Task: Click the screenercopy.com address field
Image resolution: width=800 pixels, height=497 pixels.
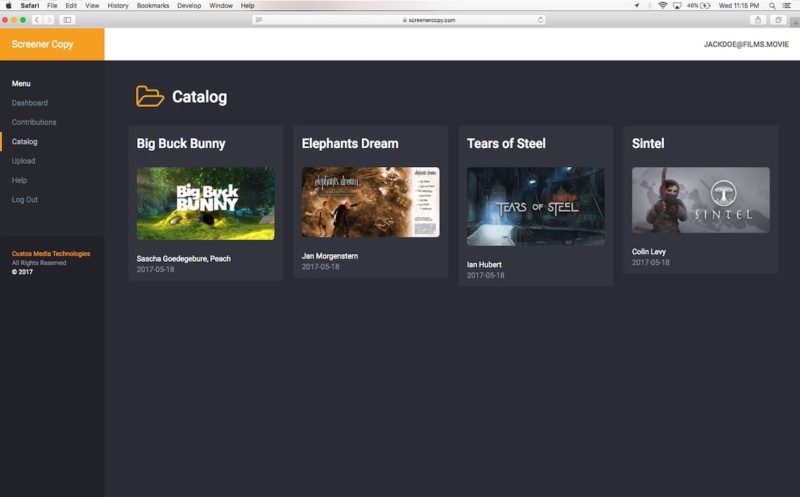Action: click(x=399, y=20)
